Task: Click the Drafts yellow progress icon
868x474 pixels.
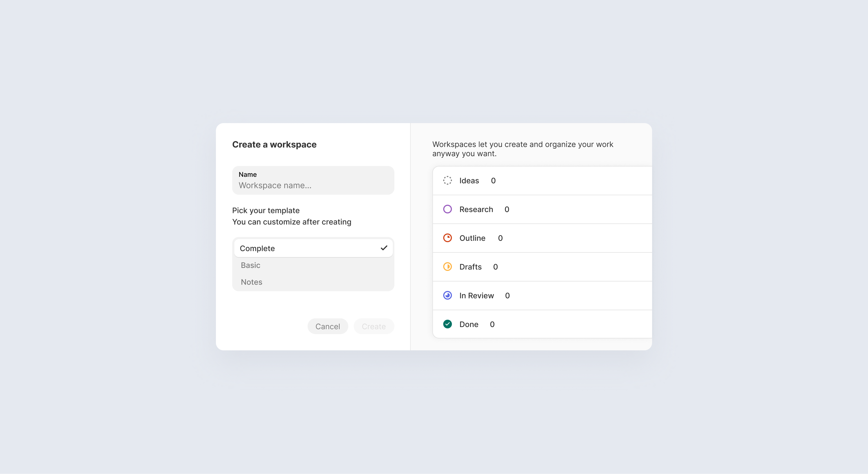Action: [x=447, y=267]
